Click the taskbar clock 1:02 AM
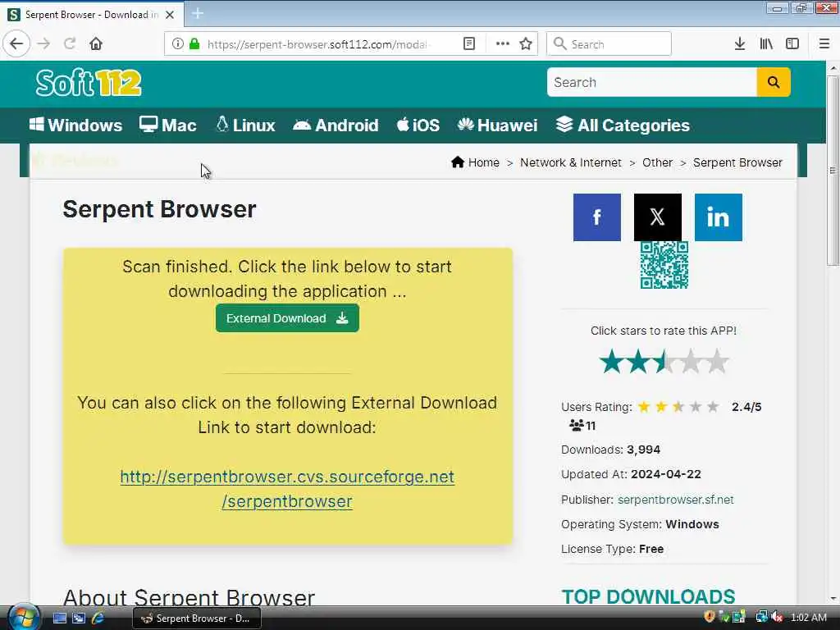The height and width of the screenshot is (630, 840). coord(808,618)
